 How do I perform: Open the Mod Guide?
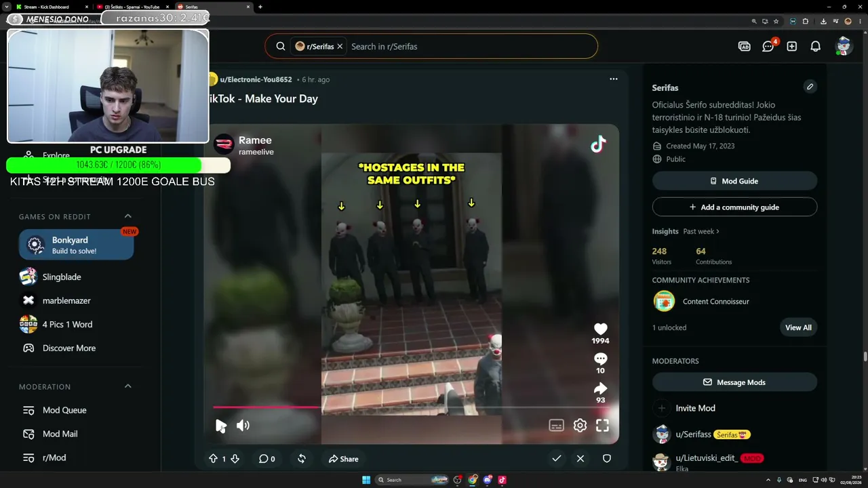click(x=734, y=181)
